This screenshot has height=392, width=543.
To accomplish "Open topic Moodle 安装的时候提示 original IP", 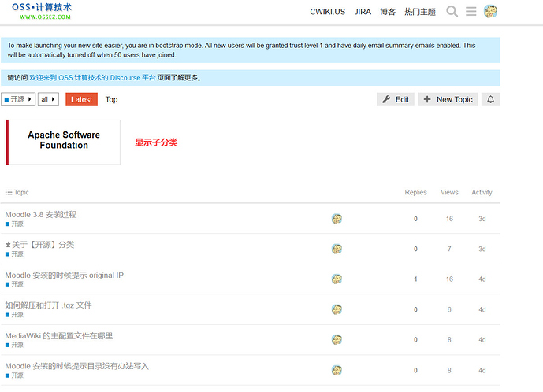I will pos(65,275).
